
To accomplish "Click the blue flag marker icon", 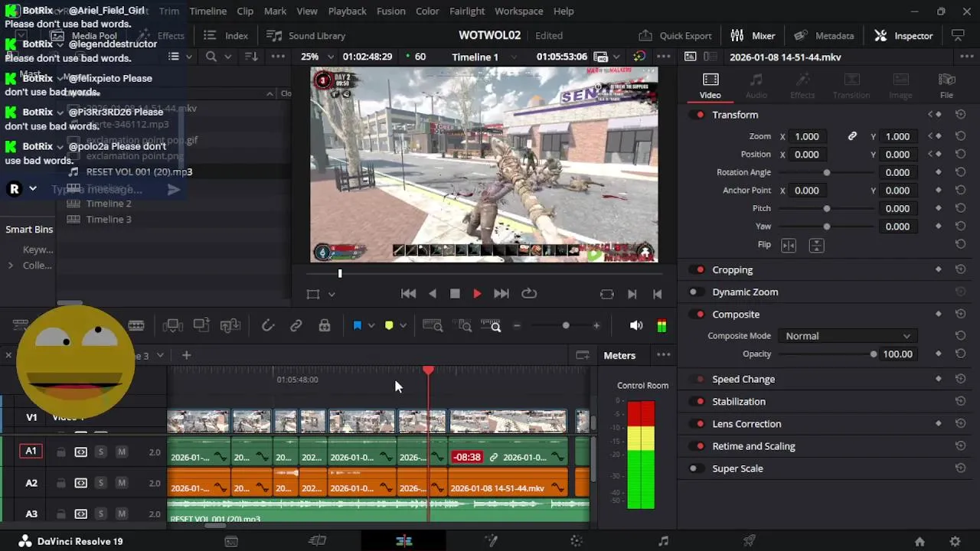I will tap(357, 326).
